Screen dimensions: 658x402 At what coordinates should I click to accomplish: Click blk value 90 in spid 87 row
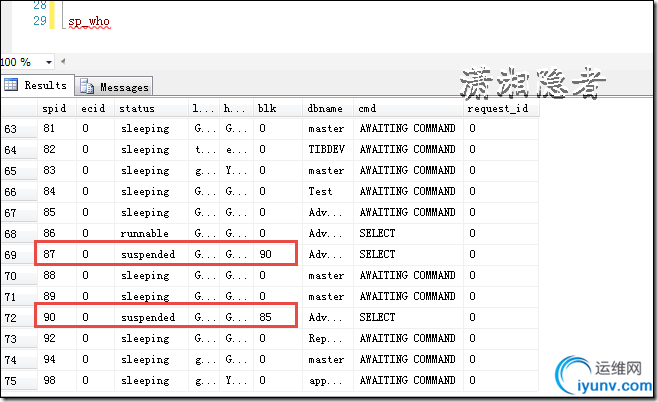pyautogui.click(x=277, y=254)
